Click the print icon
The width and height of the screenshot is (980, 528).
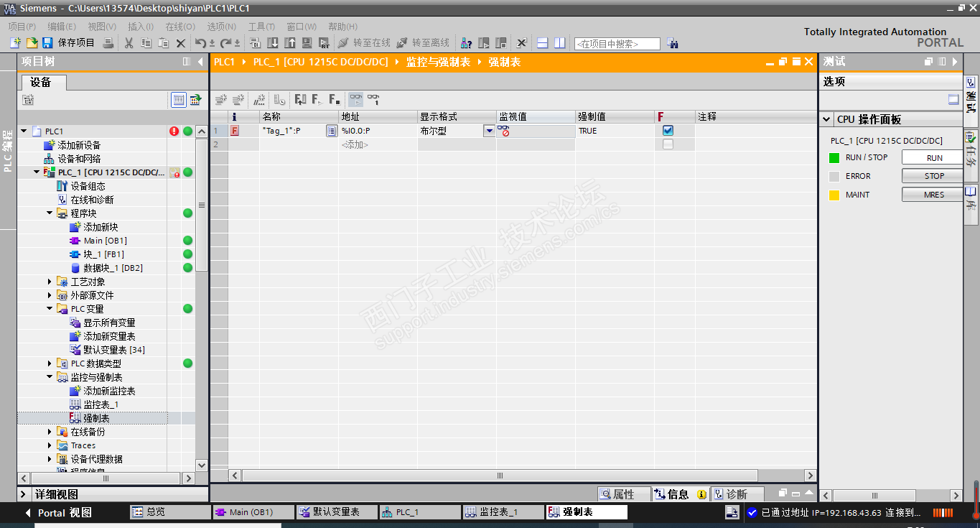point(108,43)
